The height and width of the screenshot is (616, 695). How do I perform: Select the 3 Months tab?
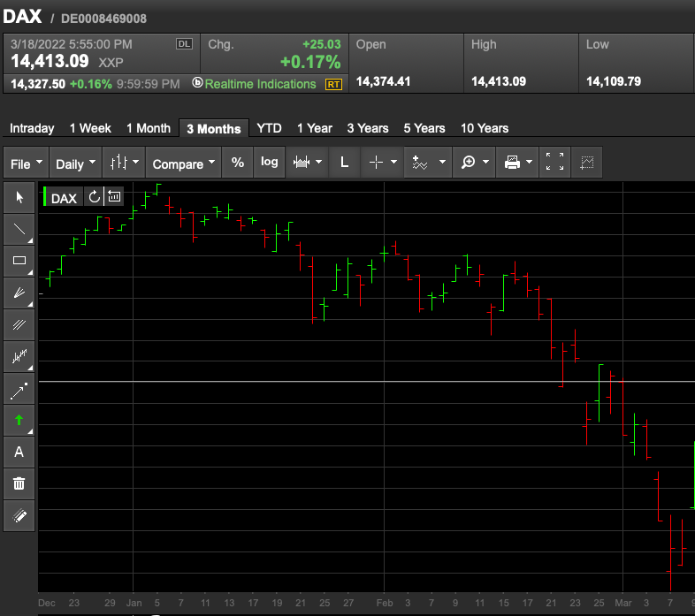[214, 129]
